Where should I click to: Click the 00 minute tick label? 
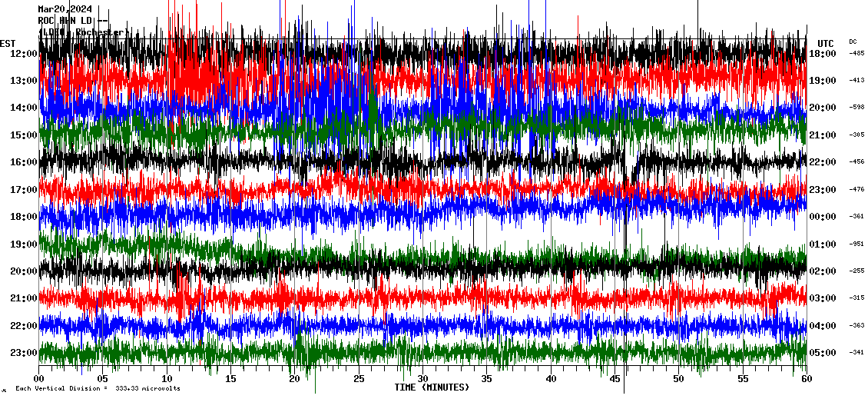coord(39,379)
